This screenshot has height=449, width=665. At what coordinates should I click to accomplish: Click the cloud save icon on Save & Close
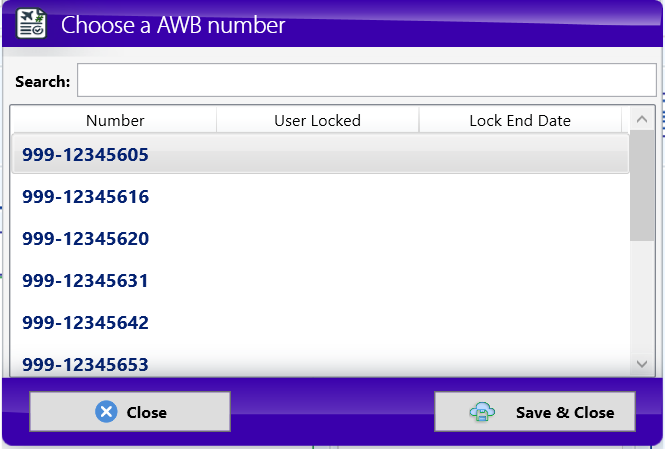coord(482,412)
